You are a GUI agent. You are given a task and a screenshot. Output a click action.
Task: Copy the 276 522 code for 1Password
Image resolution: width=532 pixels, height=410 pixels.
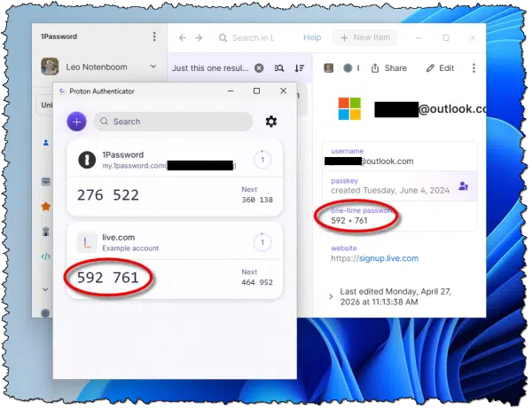coord(108,195)
